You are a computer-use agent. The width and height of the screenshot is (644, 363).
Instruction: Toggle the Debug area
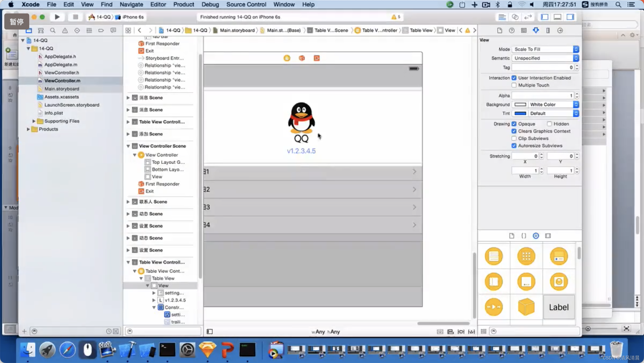pyautogui.click(x=557, y=17)
